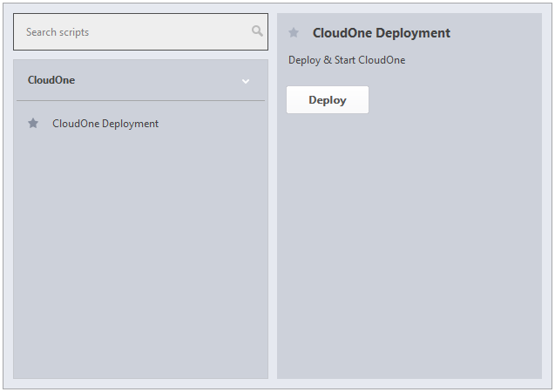Unstar the CloudOne Deployment list entry
The width and height of the screenshot is (555, 392).
(x=33, y=124)
